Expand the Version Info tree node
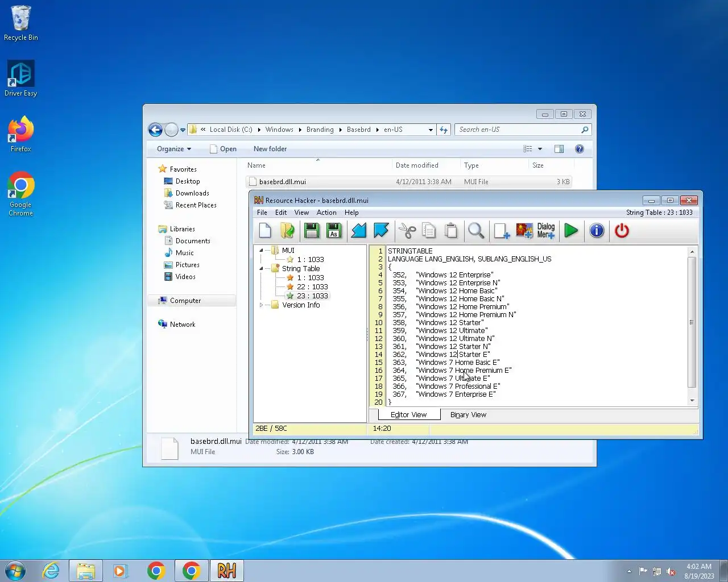The height and width of the screenshot is (582, 728). 261,305
